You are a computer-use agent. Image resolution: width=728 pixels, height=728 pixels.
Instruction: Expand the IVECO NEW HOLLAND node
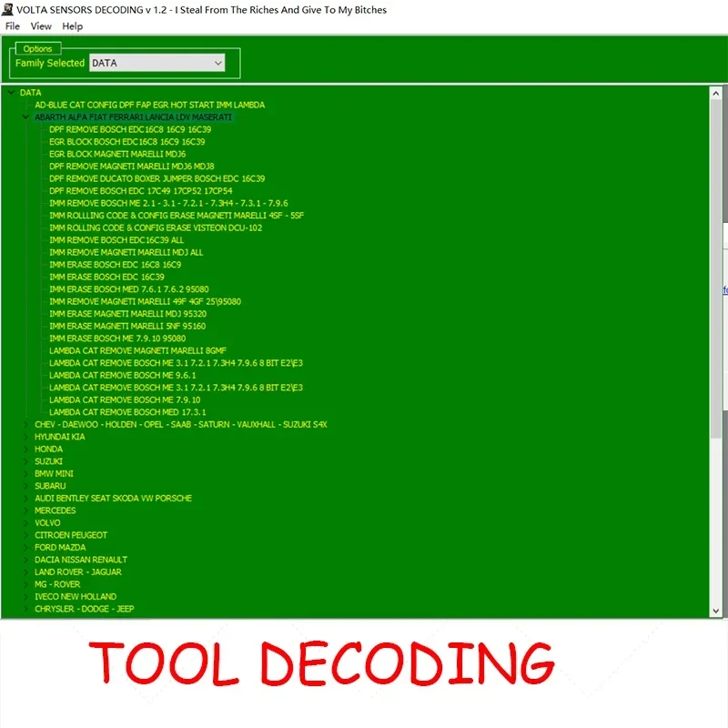(25, 597)
